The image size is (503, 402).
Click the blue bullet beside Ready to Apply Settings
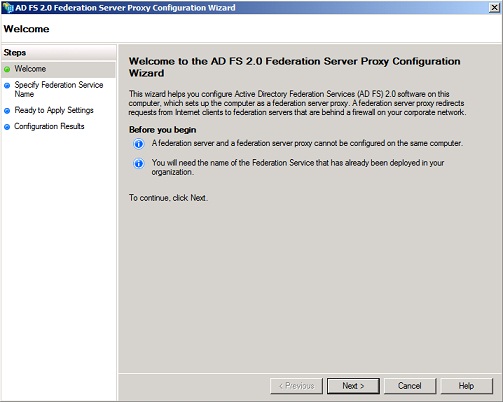[x=7, y=111]
